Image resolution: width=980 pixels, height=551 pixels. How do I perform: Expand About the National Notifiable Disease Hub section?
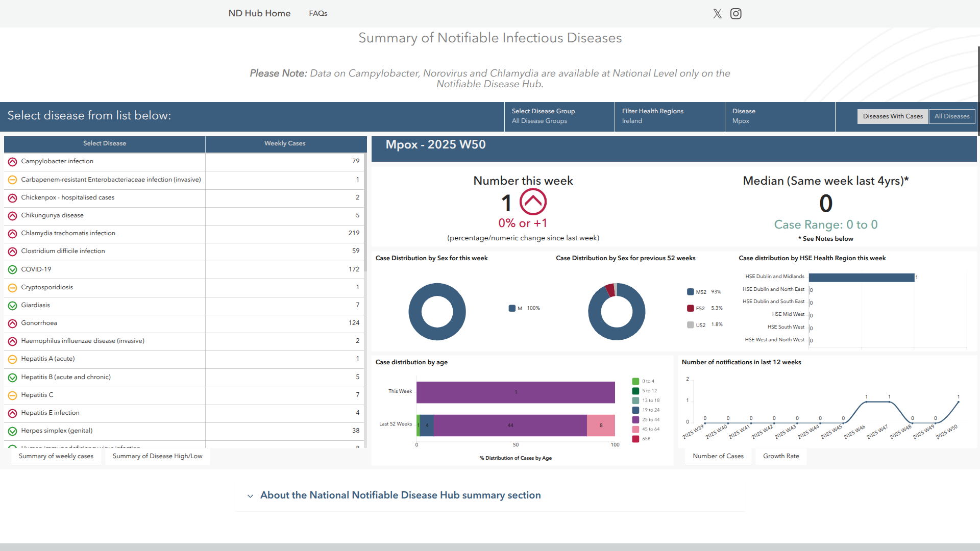[400, 495]
